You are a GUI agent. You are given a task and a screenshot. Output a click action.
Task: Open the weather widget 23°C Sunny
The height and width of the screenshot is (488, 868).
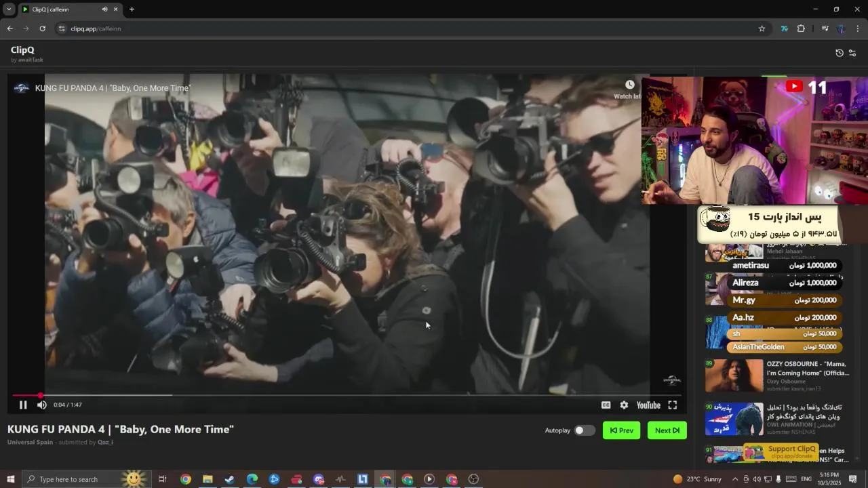[x=697, y=479]
